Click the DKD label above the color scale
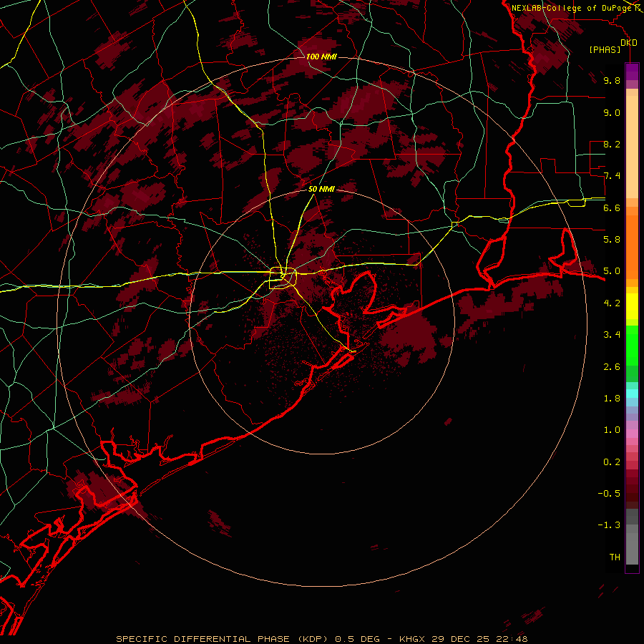The width and height of the screenshot is (644, 644). 629,43
